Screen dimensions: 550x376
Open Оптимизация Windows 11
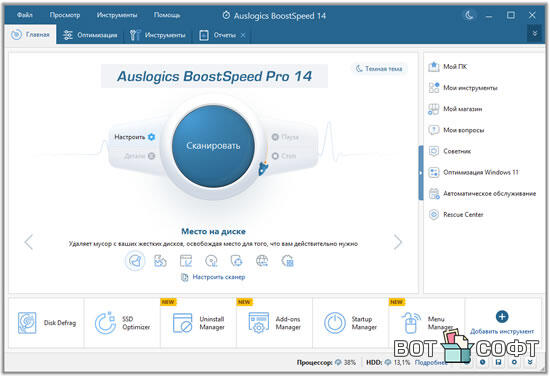[x=473, y=172]
